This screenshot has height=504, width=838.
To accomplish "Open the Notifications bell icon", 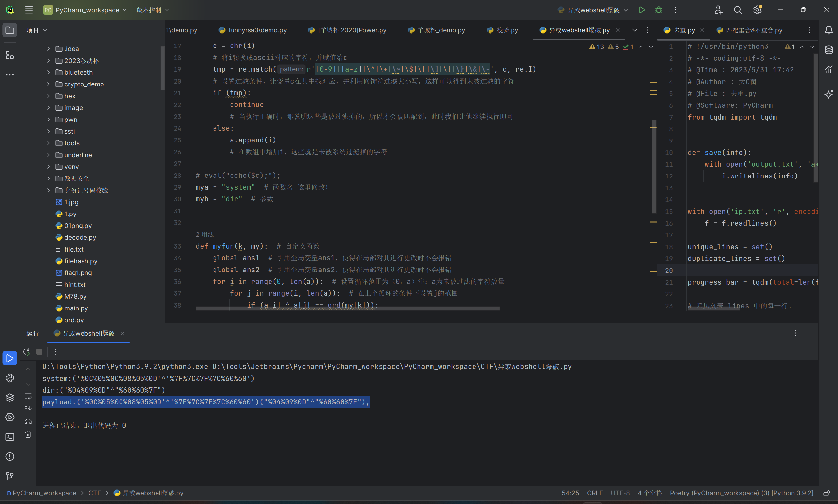I will [829, 30].
